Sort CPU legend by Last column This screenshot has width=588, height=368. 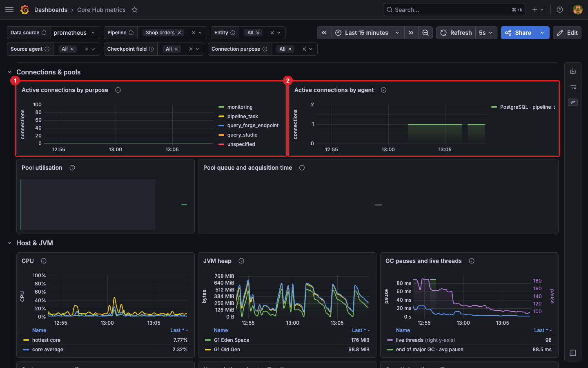pyautogui.click(x=179, y=330)
